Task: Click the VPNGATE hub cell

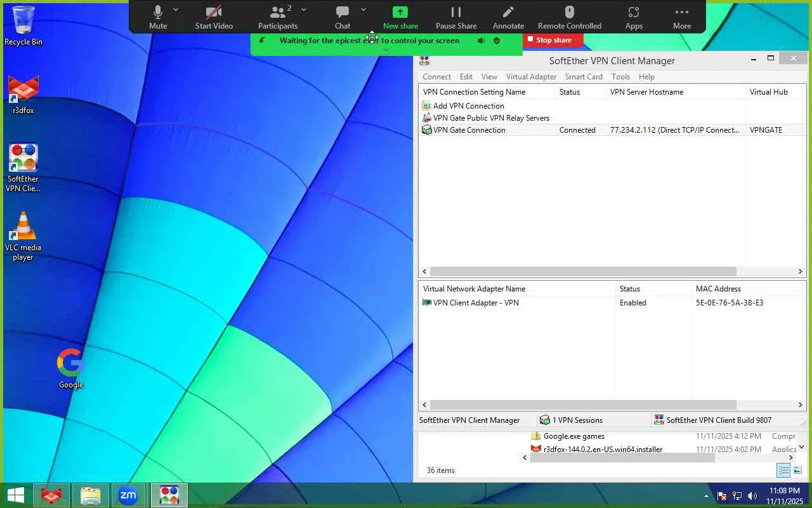Action: coord(766,130)
